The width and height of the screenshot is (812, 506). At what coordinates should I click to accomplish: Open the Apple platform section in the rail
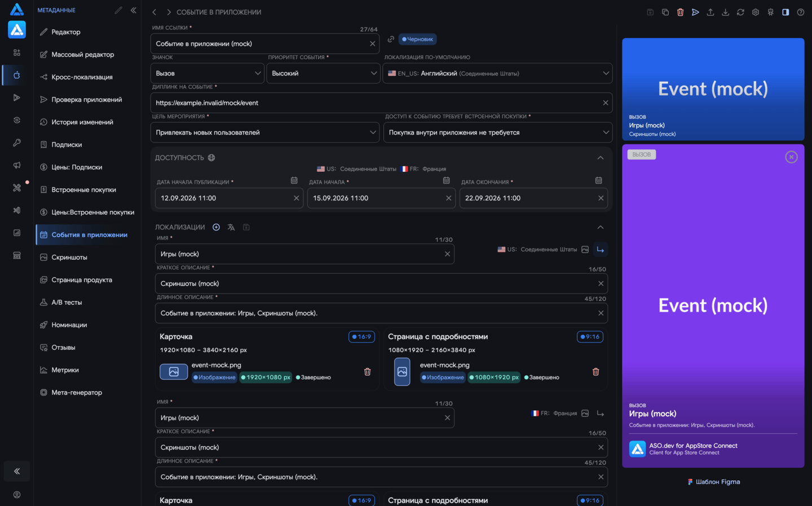tap(17, 75)
